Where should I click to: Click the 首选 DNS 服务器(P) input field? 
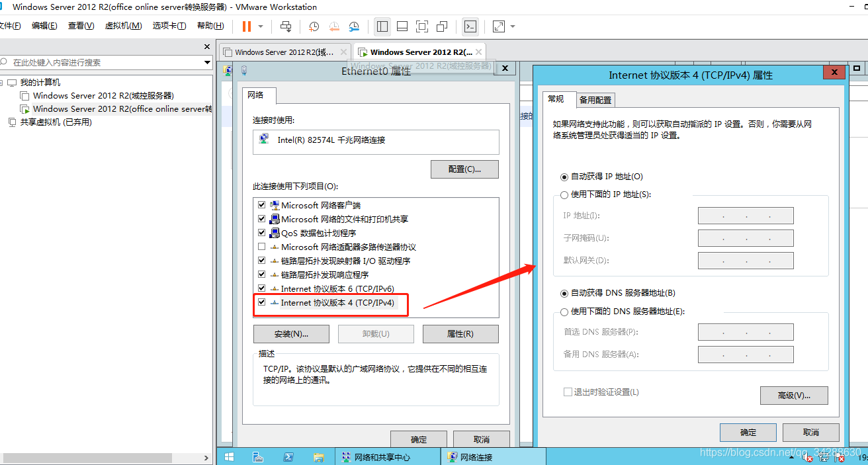point(746,332)
